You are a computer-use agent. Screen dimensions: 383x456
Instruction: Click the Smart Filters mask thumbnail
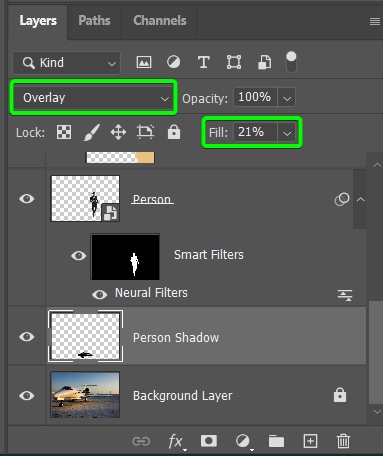click(x=125, y=257)
